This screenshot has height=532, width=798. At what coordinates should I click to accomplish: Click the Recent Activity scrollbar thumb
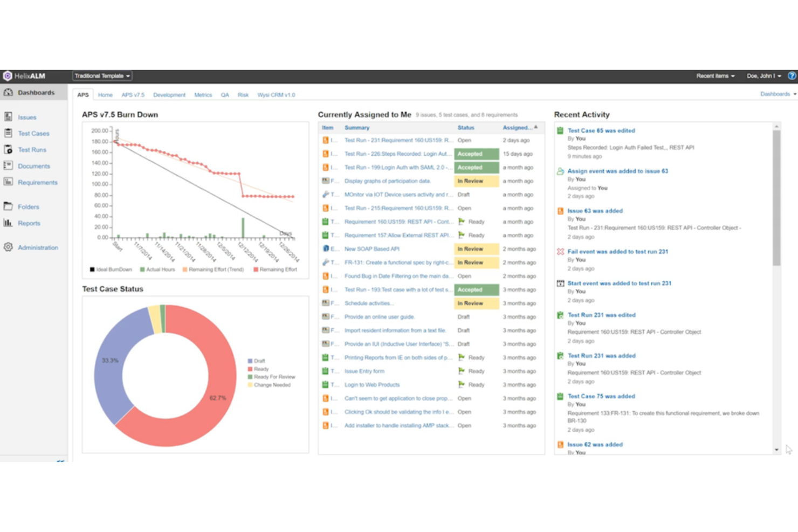(x=776, y=198)
